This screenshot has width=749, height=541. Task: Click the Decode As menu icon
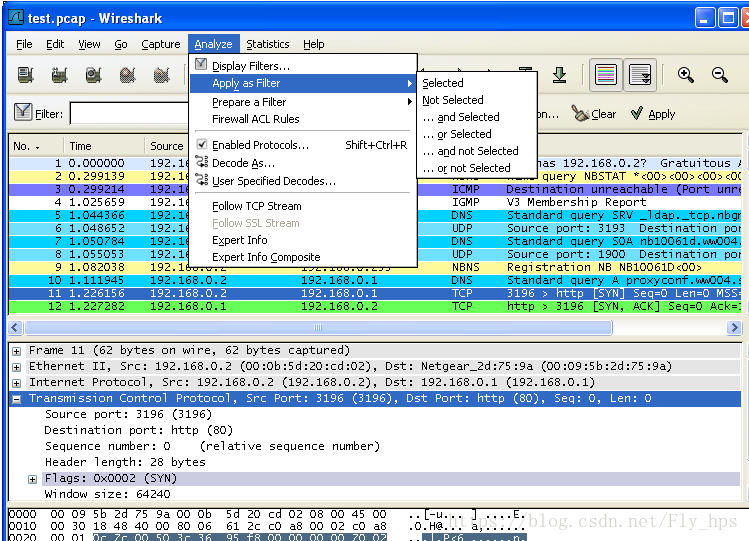[x=202, y=162]
